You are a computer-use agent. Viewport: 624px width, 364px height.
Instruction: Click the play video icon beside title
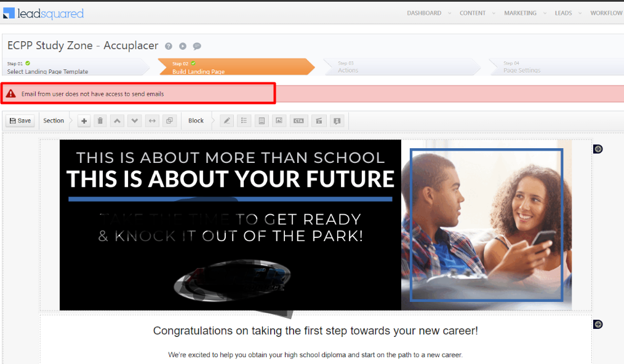(x=183, y=46)
